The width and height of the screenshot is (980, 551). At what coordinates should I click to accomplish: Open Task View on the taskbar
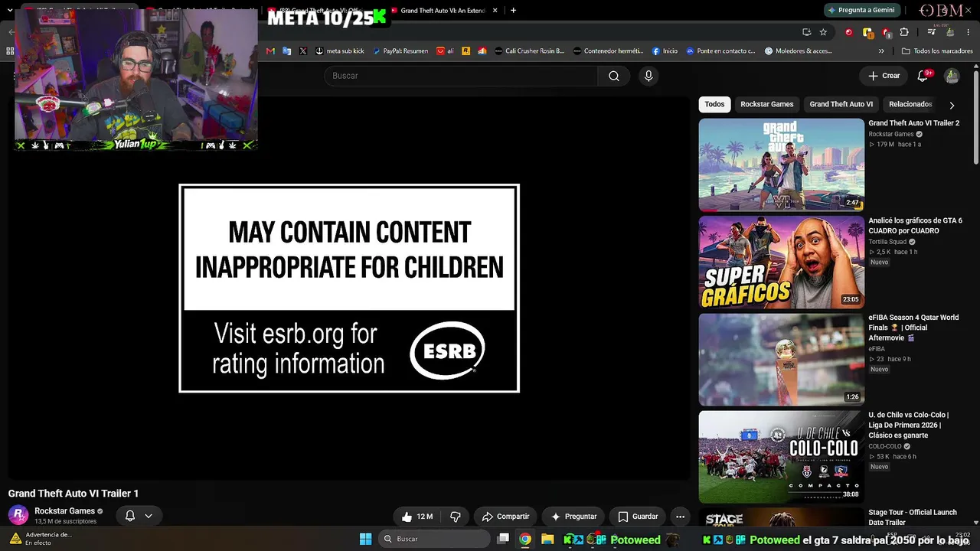[503, 539]
